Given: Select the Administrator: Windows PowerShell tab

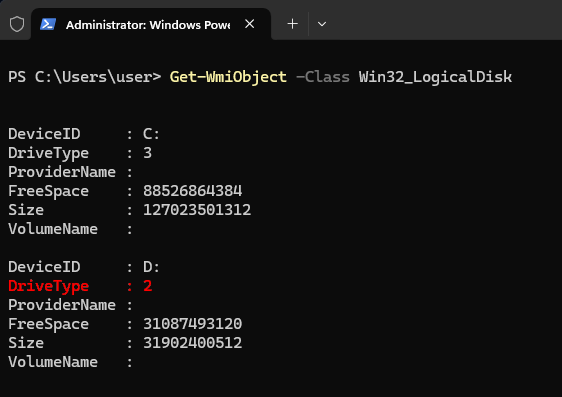Looking at the screenshot, I should (151, 24).
